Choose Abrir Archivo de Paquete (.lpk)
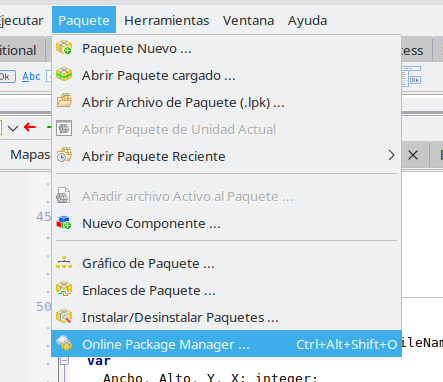This screenshot has width=443, height=382. 226,102
